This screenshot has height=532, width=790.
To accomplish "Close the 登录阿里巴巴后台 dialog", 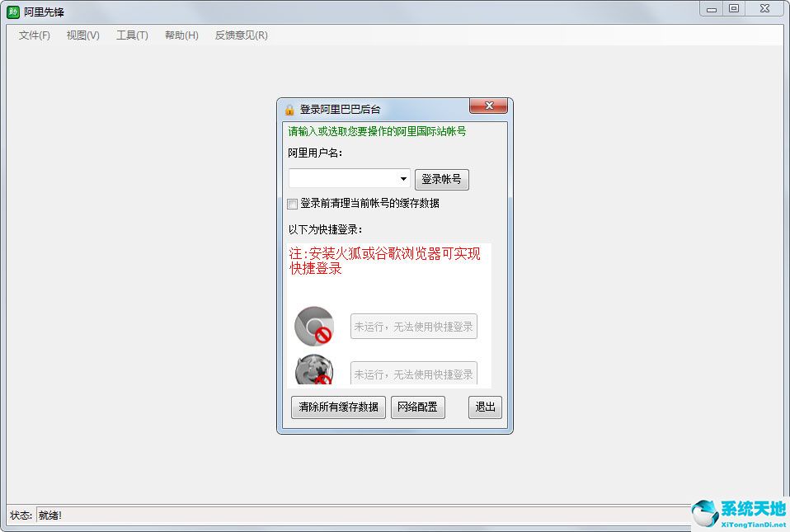I will coord(488,106).
